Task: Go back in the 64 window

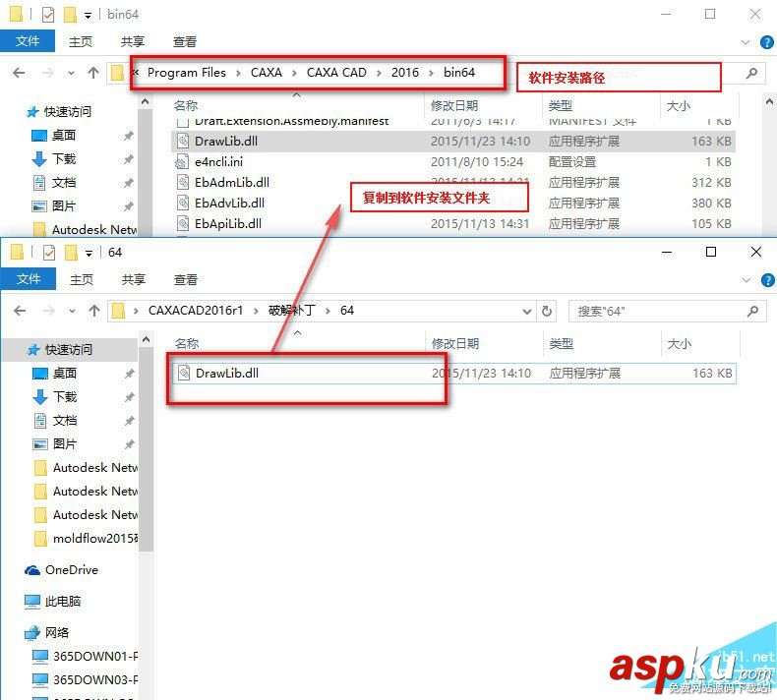Action: (x=20, y=311)
